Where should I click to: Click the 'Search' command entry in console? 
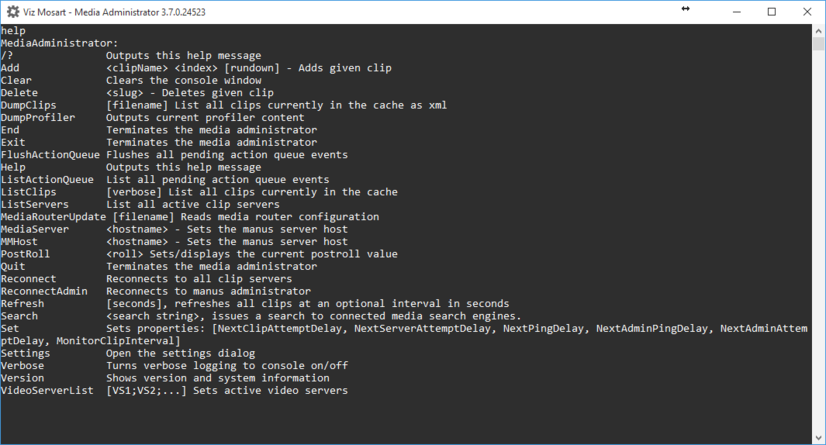[20, 315]
